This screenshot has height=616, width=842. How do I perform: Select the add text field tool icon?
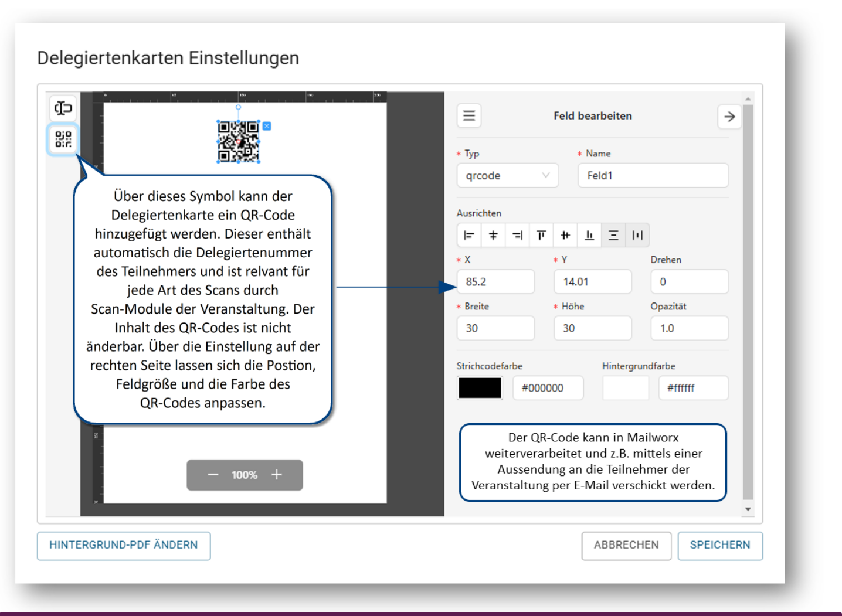[x=63, y=108]
